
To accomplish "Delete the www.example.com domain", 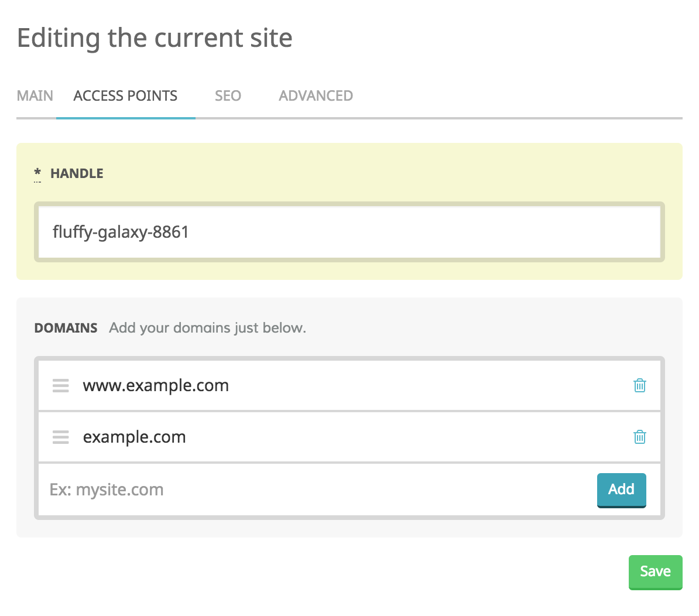I will [x=639, y=385].
